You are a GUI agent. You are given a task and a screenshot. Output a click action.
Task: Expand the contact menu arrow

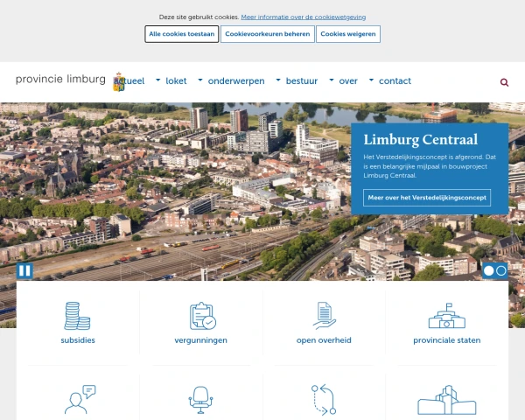[371, 80]
